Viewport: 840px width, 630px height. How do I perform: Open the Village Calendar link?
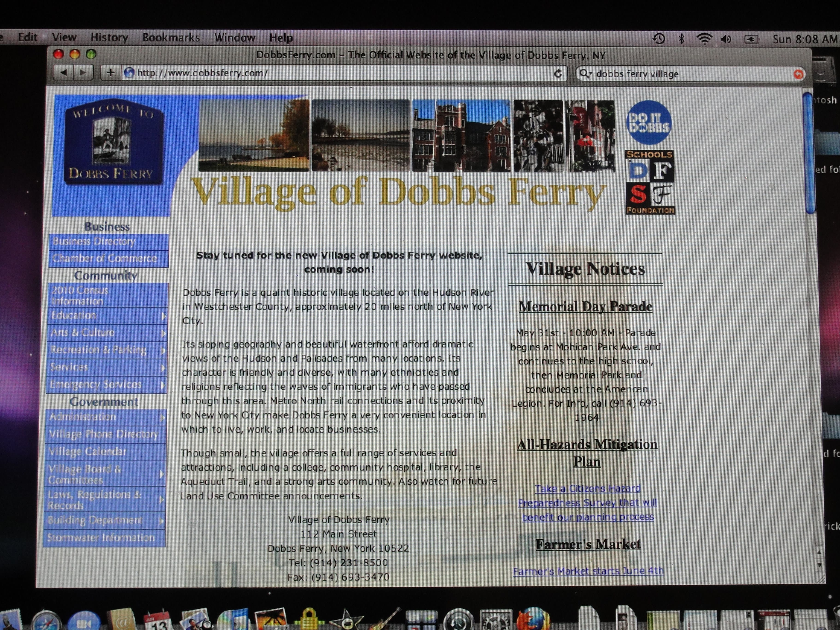(105, 452)
